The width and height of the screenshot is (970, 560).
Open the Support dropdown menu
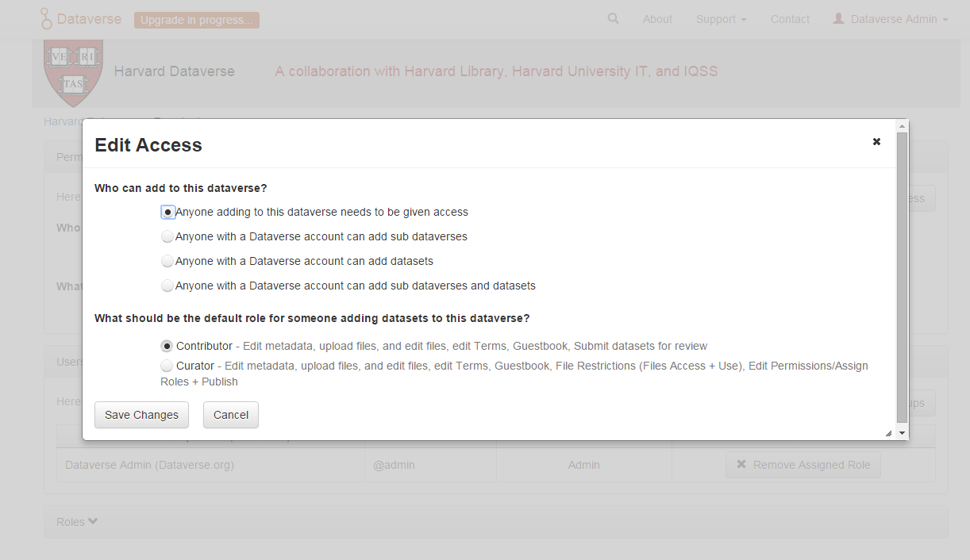tap(721, 19)
